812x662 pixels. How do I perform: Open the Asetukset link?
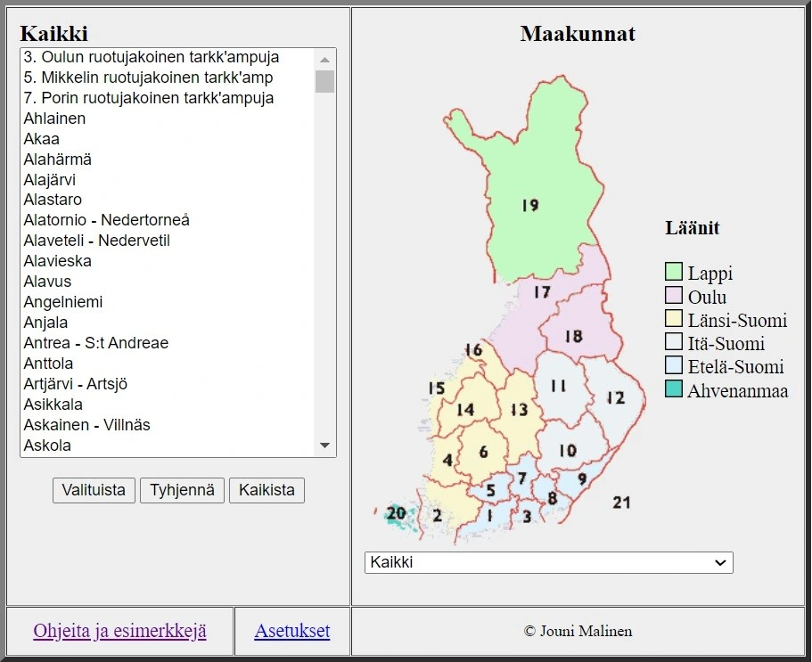pyautogui.click(x=291, y=631)
